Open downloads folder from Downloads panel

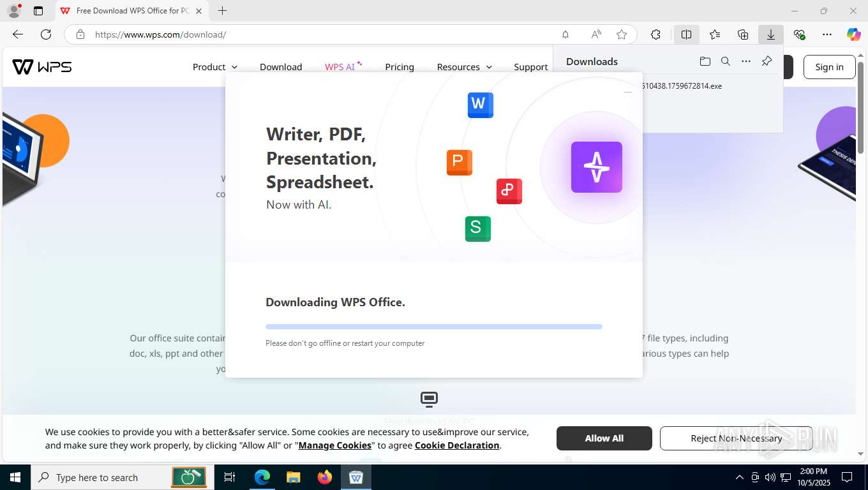point(705,61)
